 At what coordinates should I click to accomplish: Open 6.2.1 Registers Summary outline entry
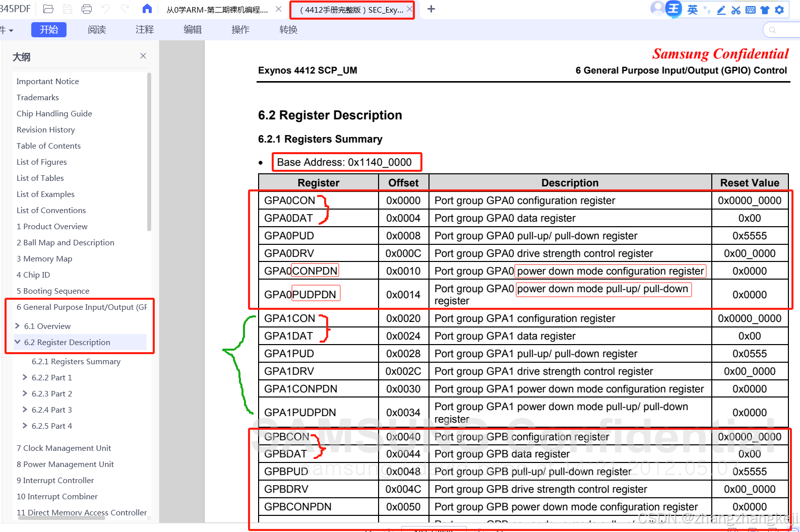[76, 361]
